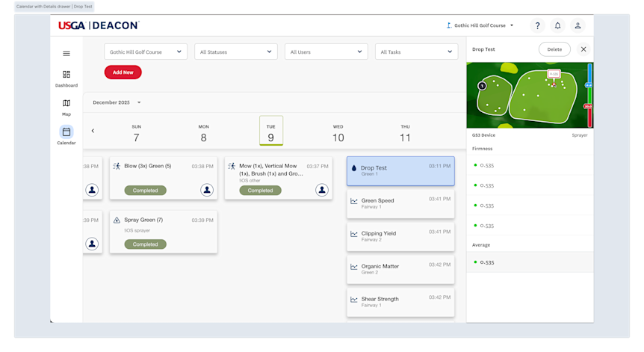Click the number 1 marker on map
Screen dimensions: 644x352
coord(482,86)
